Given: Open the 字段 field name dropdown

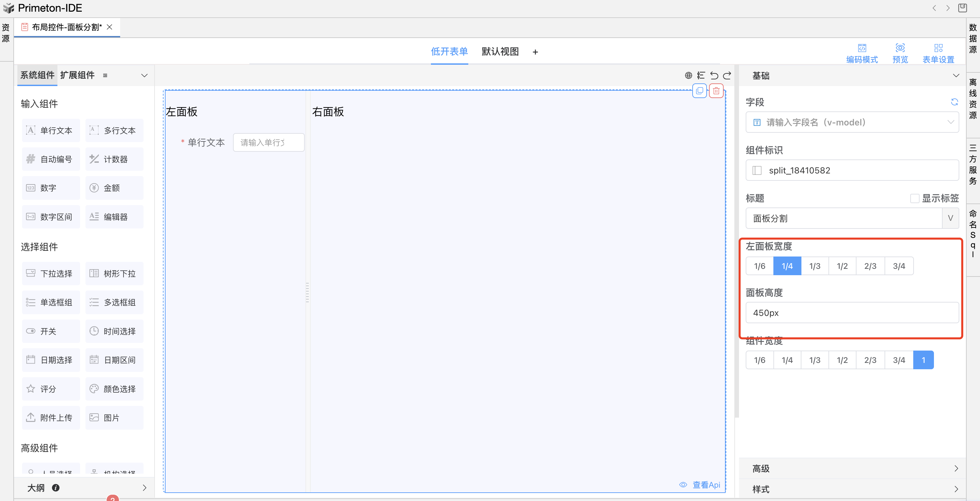Looking at the screenshot, I should pos(852,122).
